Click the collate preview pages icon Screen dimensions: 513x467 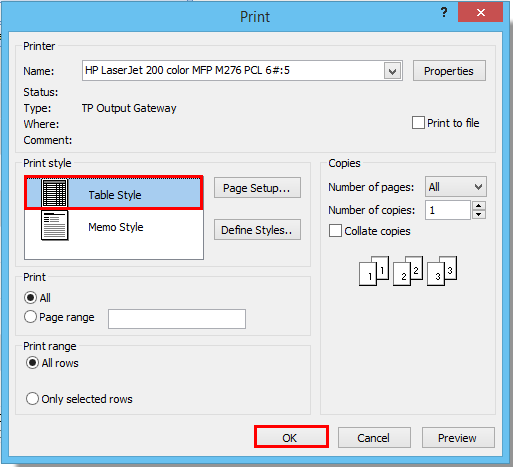[408, 271]
